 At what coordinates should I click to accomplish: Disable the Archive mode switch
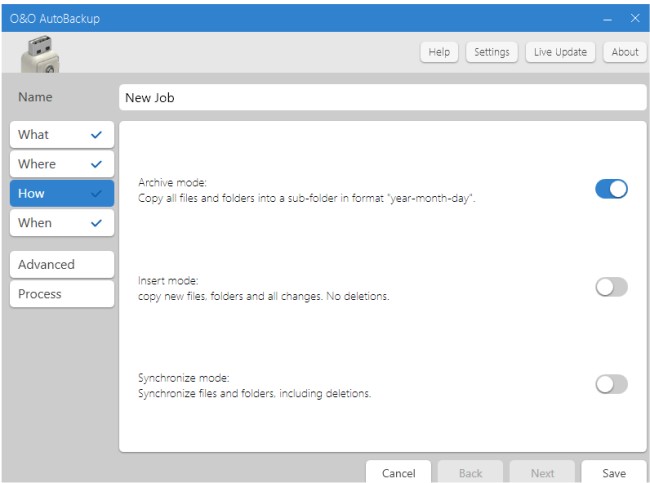click(x=611, y=189)
